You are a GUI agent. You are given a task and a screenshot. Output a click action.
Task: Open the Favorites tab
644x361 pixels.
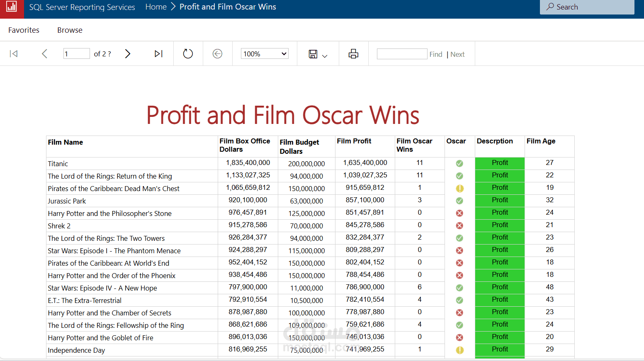click(x=24, y=30)
